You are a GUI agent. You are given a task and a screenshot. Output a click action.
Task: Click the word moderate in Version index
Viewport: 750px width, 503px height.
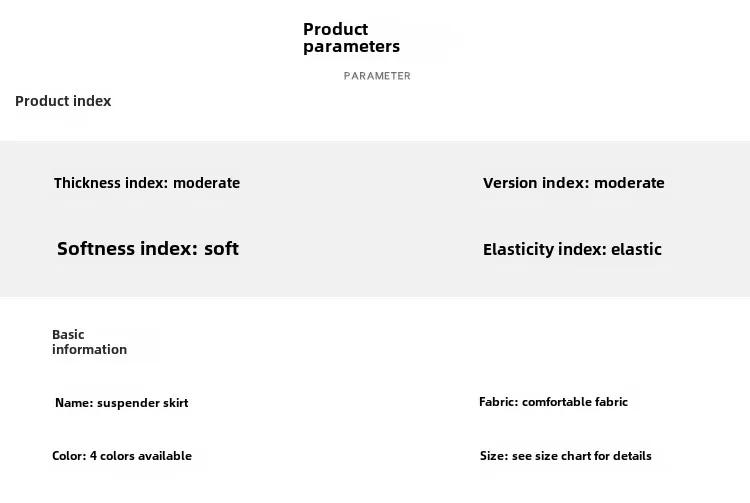629,183
